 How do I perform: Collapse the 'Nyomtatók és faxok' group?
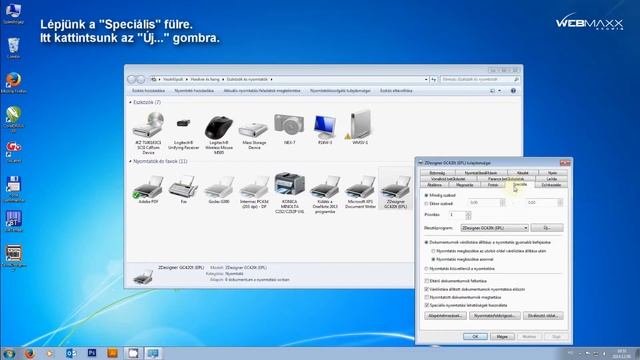[x=130, y=162]
